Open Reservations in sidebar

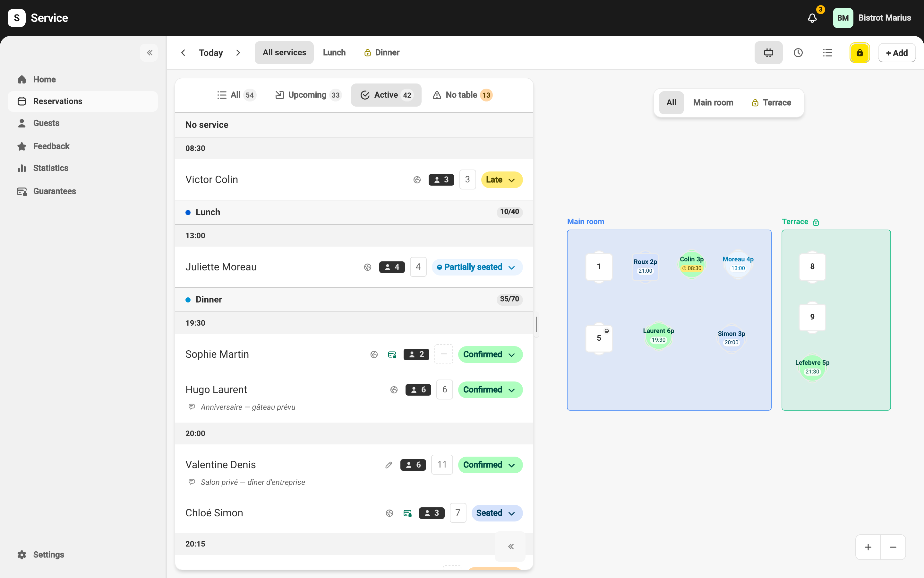click(82, 101)
